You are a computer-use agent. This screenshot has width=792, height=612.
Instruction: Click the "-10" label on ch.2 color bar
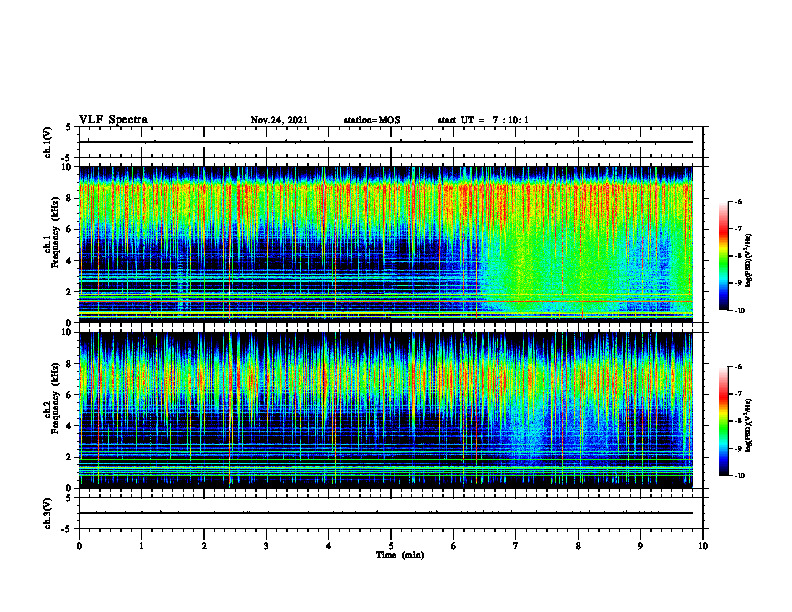tap(738, 475)
